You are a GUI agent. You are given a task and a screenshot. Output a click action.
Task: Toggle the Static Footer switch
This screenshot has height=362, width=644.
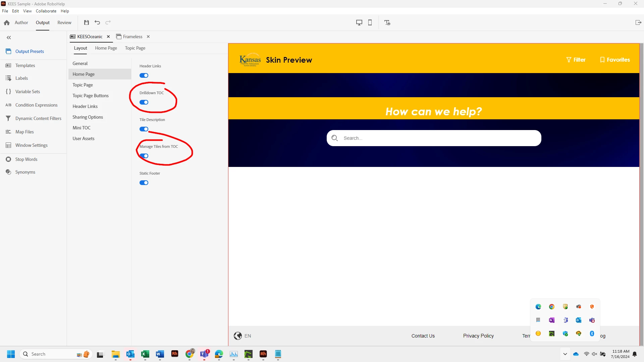[144, 183]
